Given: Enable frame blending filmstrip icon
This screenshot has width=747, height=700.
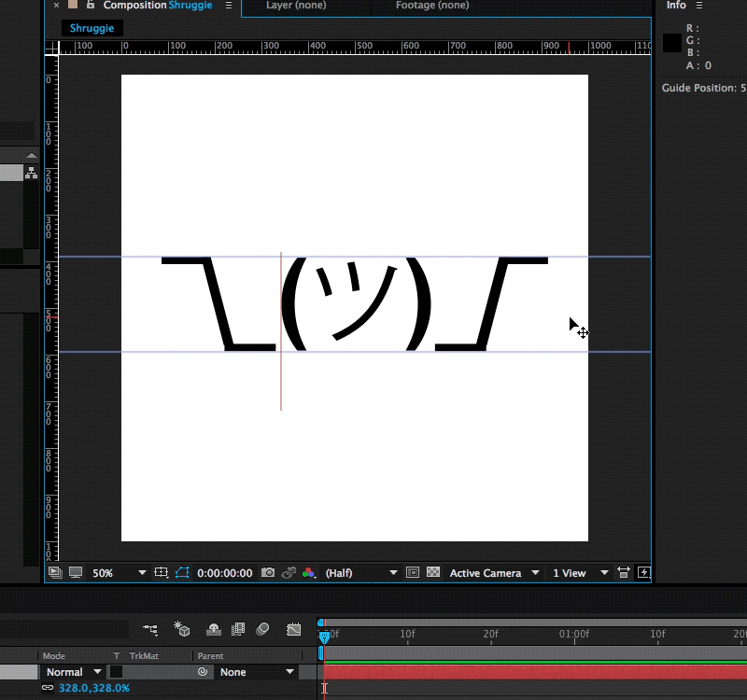Looking at the screenshot, I should (238, 629).
